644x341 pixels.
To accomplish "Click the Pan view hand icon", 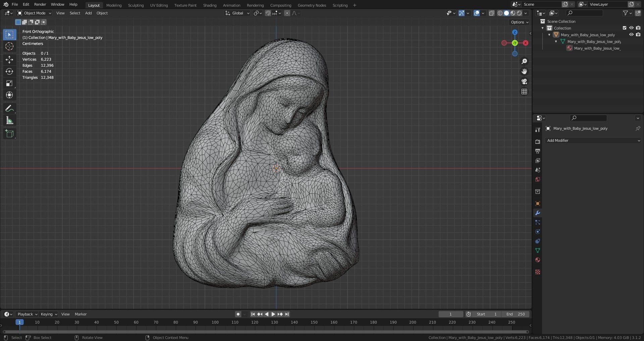I will [x=524, y=71].
